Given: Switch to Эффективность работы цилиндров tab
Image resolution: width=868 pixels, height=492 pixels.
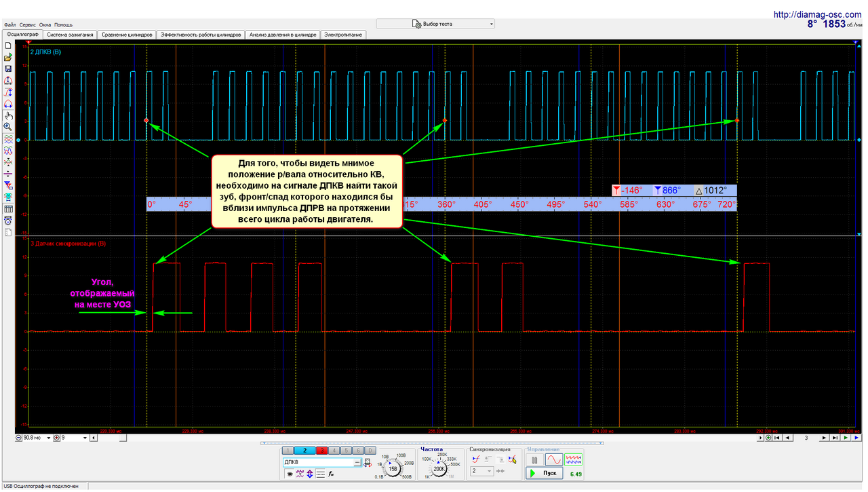Looking at the screenshot, I should click(x=200, y=34).
